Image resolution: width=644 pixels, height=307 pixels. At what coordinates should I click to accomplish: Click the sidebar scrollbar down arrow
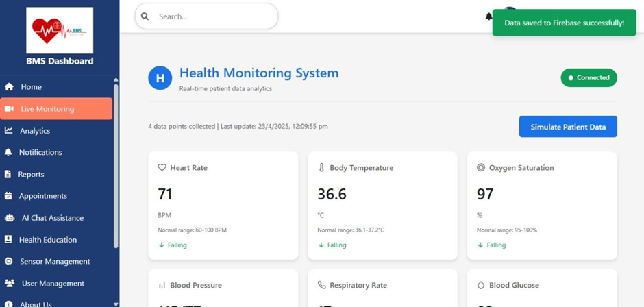(x=116, y=304)
